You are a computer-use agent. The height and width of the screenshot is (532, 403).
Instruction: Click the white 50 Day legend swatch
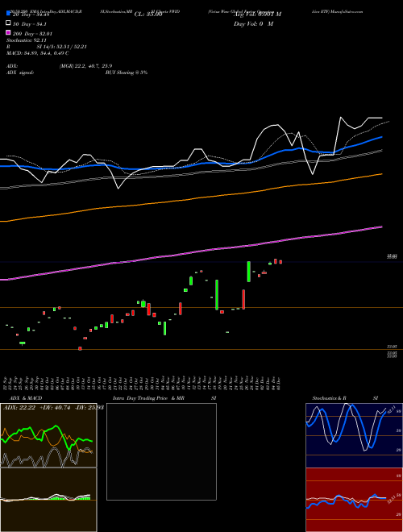(8, 23)
